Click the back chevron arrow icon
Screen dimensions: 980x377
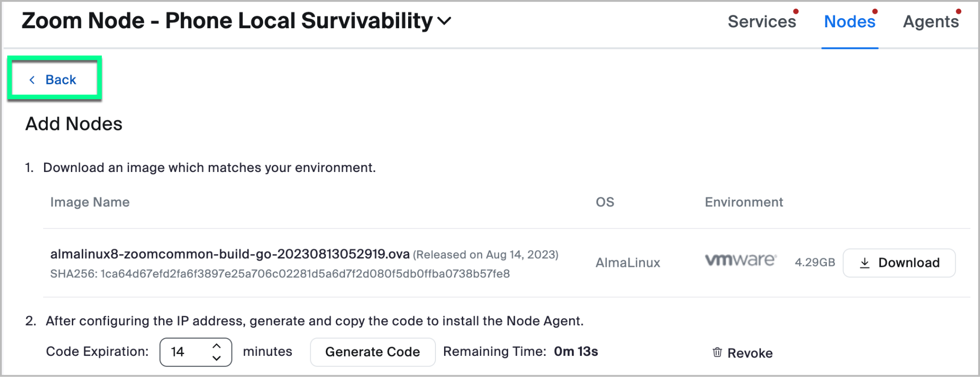pos(32,80)
